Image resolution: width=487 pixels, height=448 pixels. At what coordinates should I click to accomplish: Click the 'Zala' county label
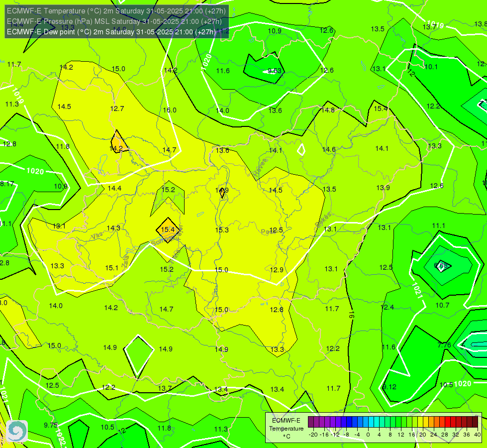(125, 262)
